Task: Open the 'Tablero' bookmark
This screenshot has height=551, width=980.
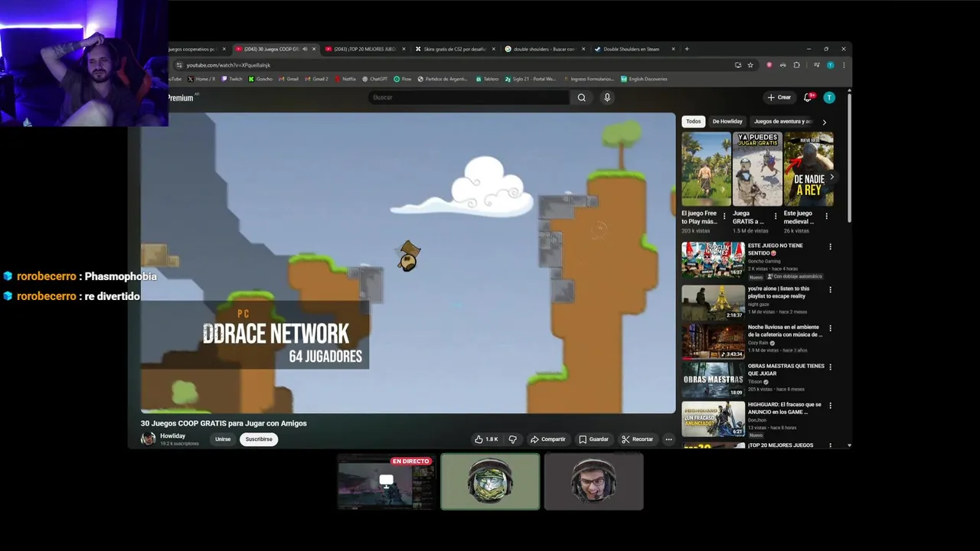Action: 487,79
